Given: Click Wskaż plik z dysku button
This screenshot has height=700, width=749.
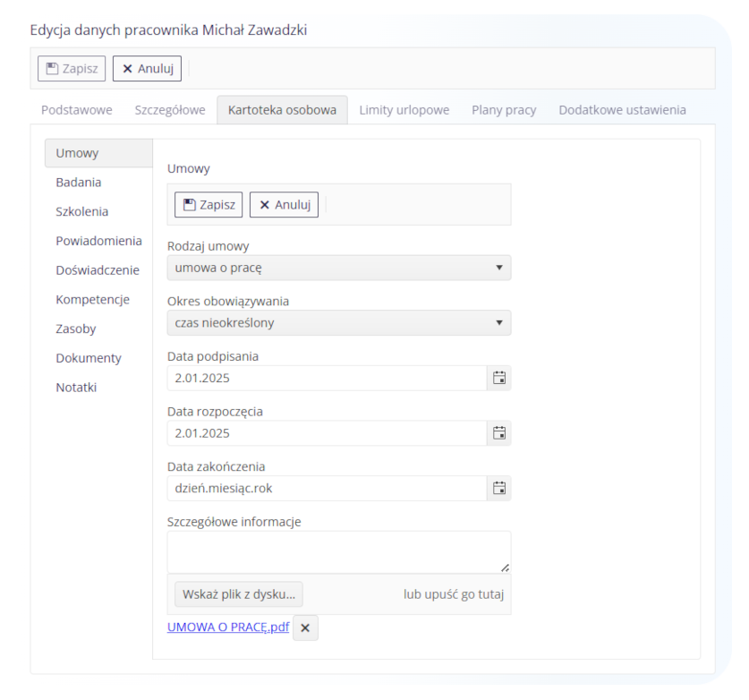Looking at the screenshot, I should click(239, 593).
